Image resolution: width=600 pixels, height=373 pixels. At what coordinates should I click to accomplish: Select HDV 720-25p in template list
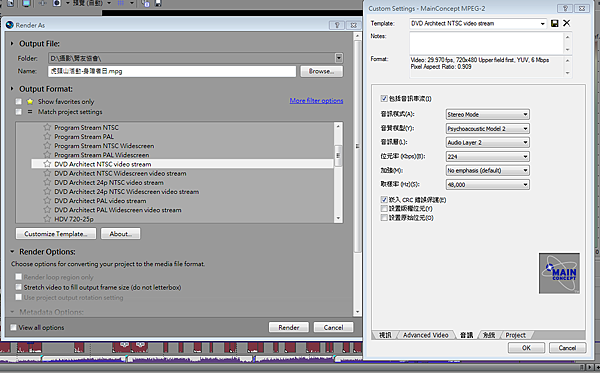[73, 219]
